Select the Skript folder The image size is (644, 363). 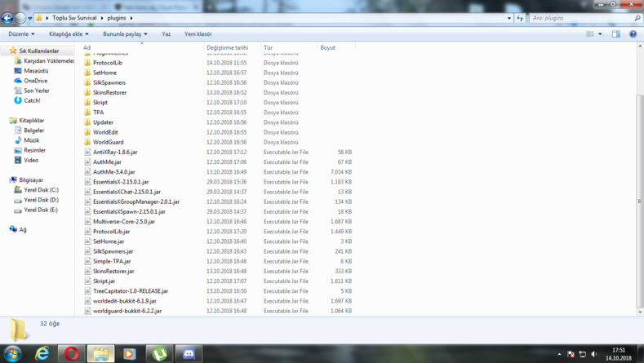coord(100,102)
